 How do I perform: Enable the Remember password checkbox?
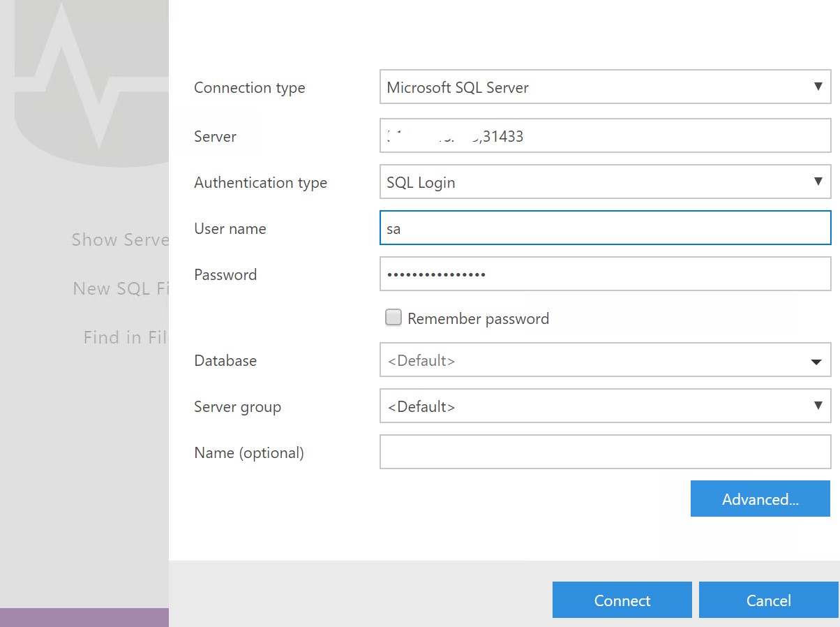[x=394, y=318]
